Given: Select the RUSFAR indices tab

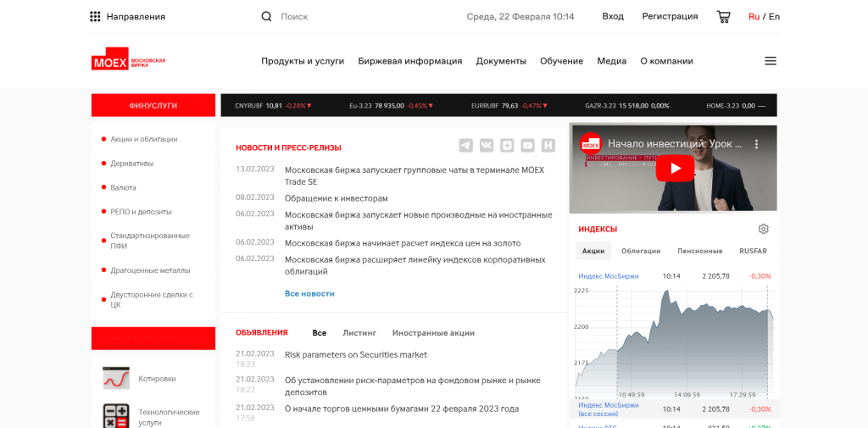Looking at the screenshot, I should 753,251.
